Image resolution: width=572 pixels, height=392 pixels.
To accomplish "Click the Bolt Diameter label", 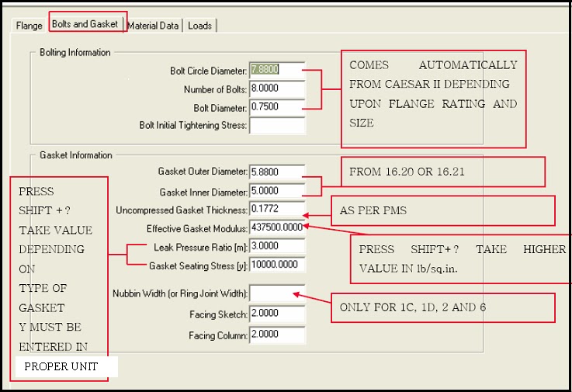I will [220, 108].
